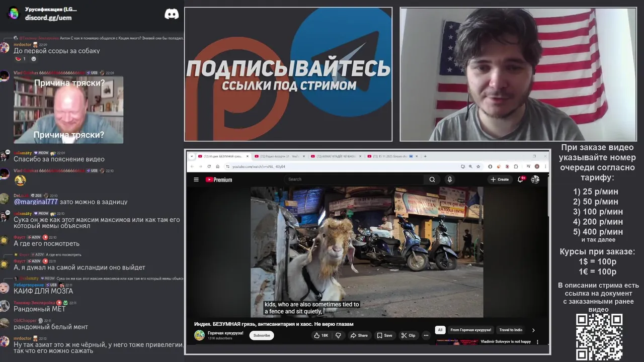Show next filter chips with right chevron
644x362 pixels.
click(x=533, y=330)
